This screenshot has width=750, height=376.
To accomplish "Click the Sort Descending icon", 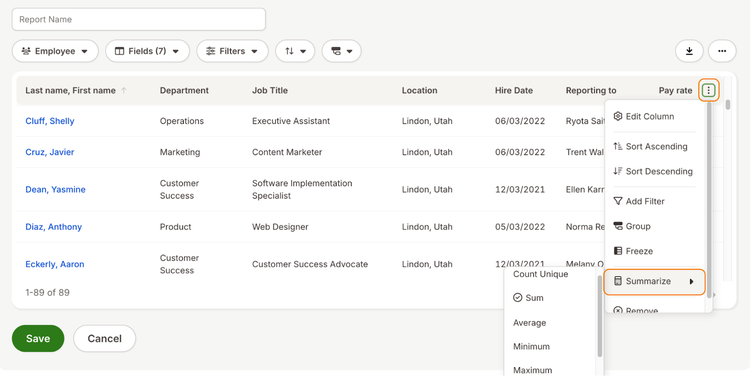I will click(618, 171).
